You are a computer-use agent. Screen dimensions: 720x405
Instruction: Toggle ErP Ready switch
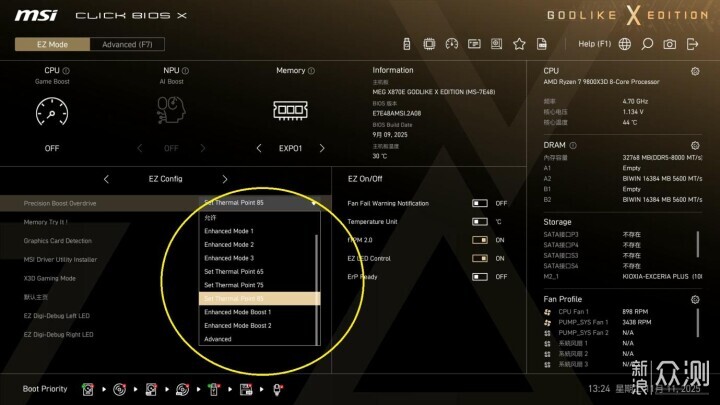click(480, 276)
